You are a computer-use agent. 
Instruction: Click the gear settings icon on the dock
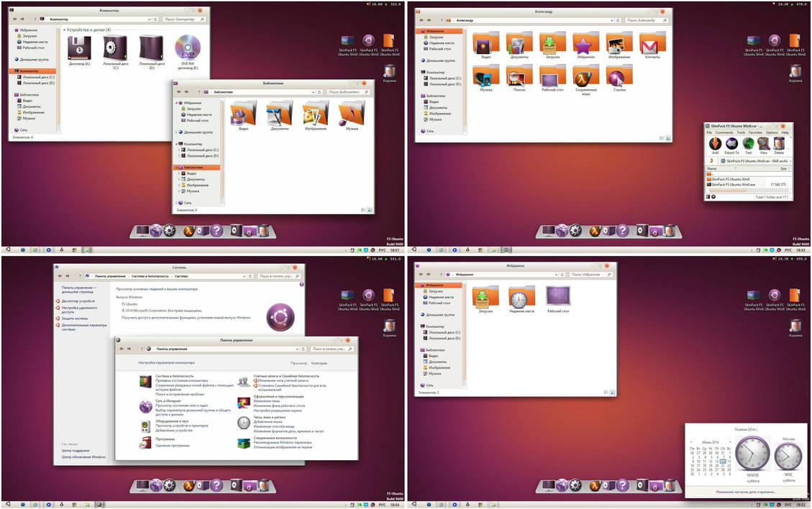click(169, 230)
